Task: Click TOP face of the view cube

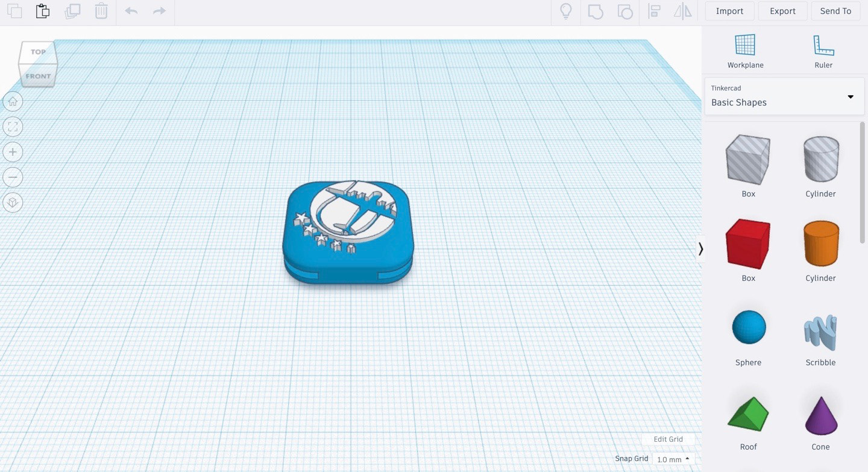Action: [x=38, y=52]
